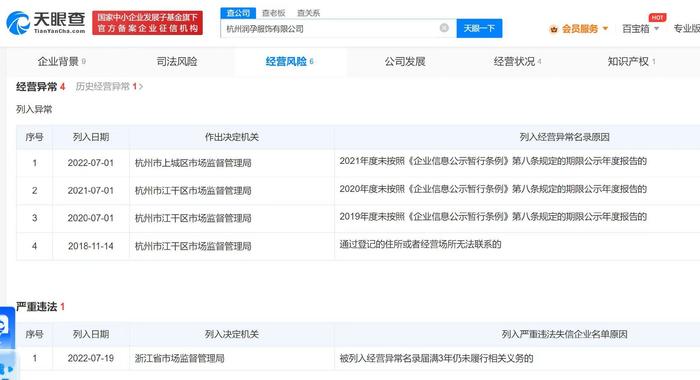
Task: Click the 专业版 link
Action: (687, 29)
